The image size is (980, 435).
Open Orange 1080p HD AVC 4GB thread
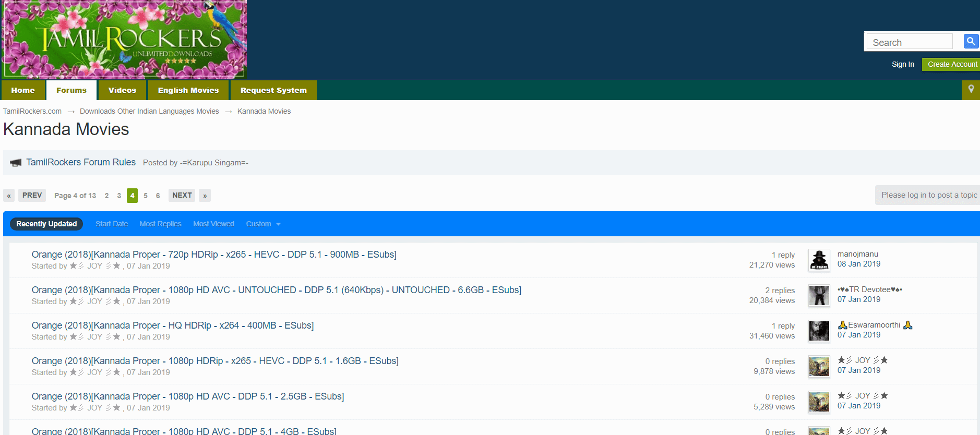click(184, 431)
